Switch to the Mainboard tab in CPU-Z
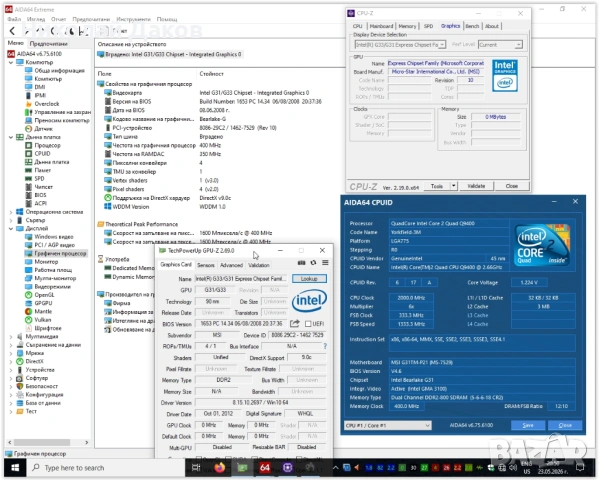The height and width of the screenshot is (480, 599). [381, 26]
